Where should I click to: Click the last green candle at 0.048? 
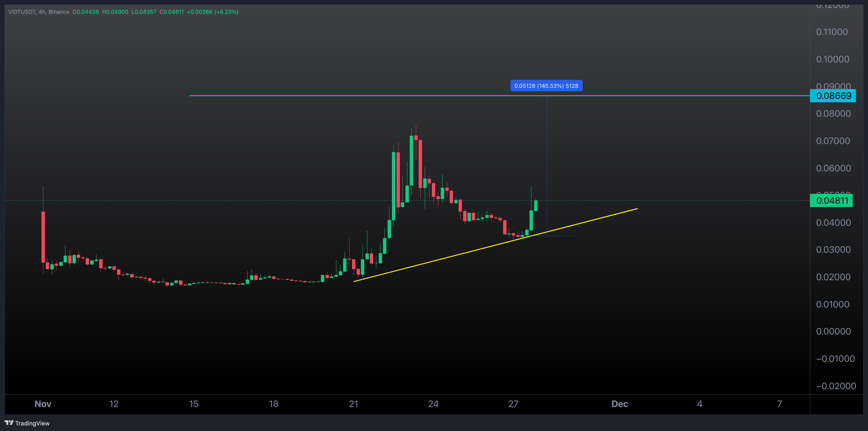(x=535, y=206)
